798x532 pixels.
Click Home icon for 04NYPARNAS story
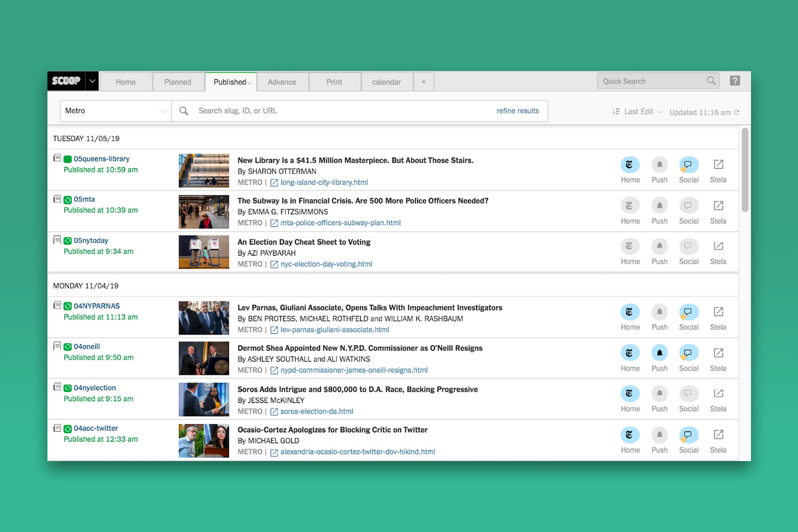pyautogui.click(x=630, y=312)
